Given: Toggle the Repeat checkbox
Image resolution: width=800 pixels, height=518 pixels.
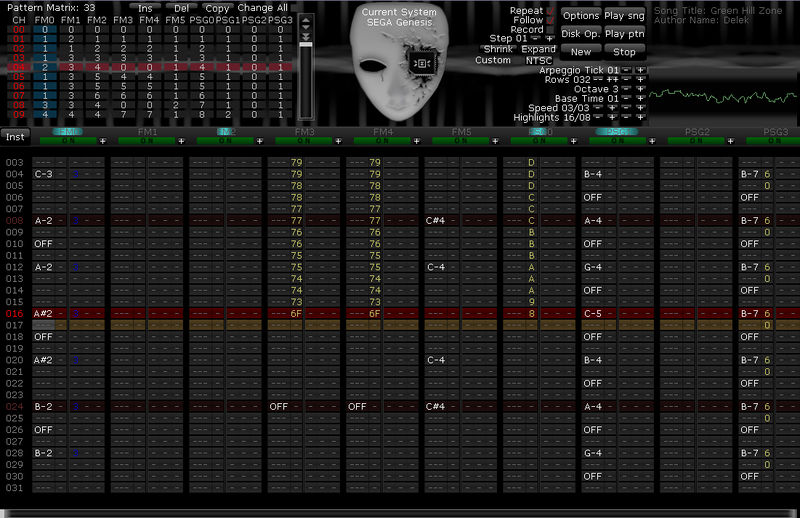Looking at the screenshot, I should [549, 11].
